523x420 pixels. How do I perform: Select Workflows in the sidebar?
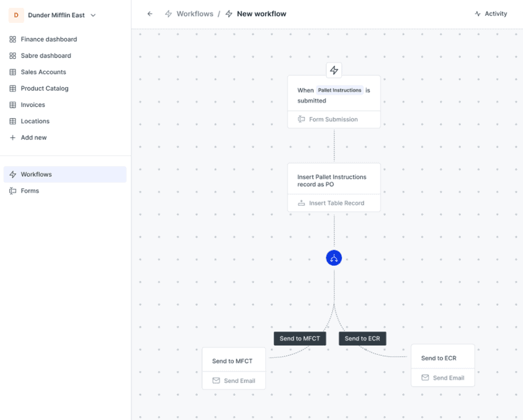65,174
